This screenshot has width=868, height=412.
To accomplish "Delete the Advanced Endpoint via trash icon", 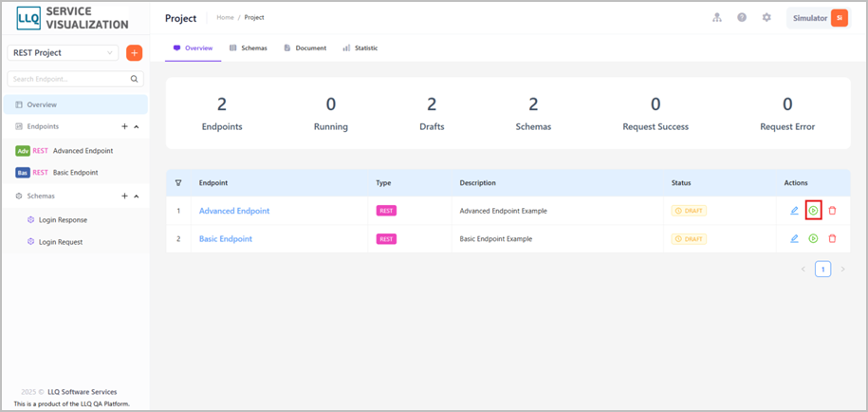I will click(x=832, y=211).
